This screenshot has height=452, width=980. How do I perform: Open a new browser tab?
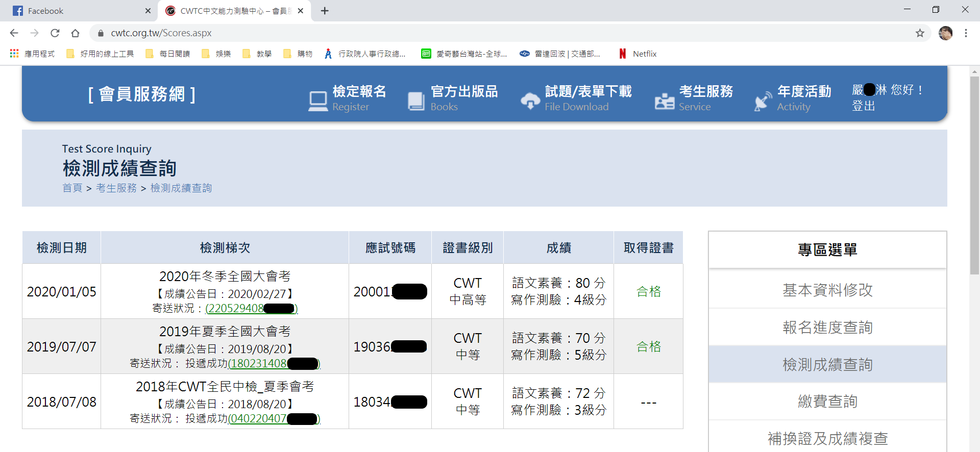click(x=325, y=11)
